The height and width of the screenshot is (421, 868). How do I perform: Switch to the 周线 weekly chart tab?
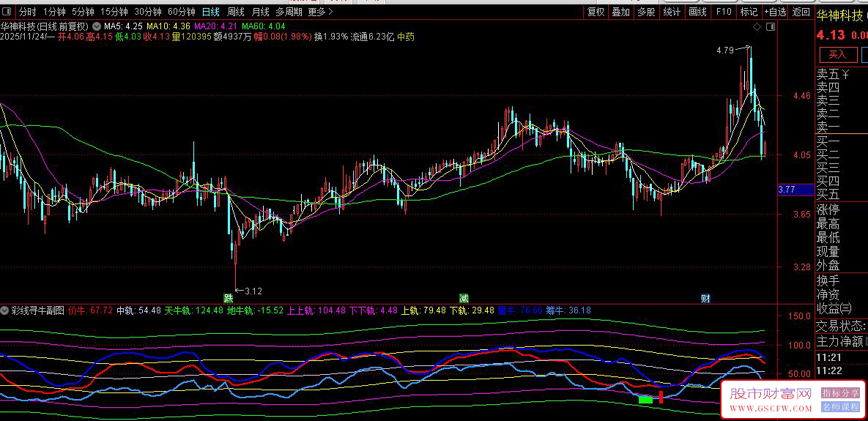click(x=235, y=12)
